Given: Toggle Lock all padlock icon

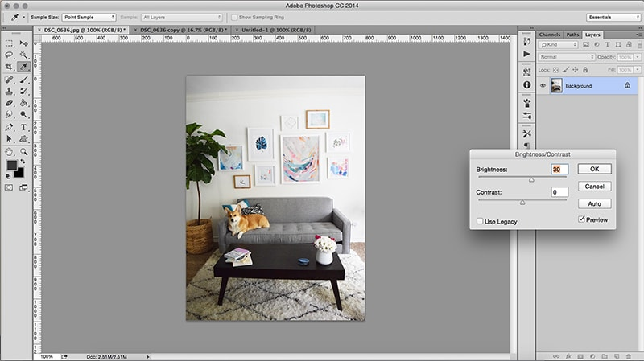Looking at the screenshot, I should point(585,70).
